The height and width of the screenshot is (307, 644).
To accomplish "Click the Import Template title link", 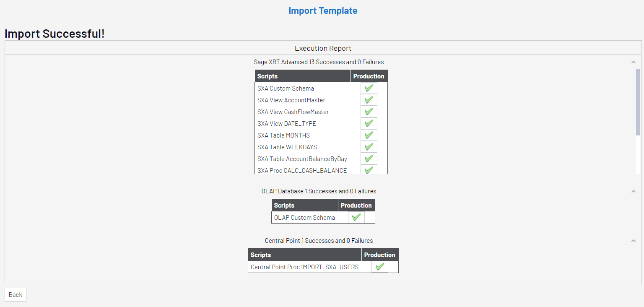I will point(323,11).
